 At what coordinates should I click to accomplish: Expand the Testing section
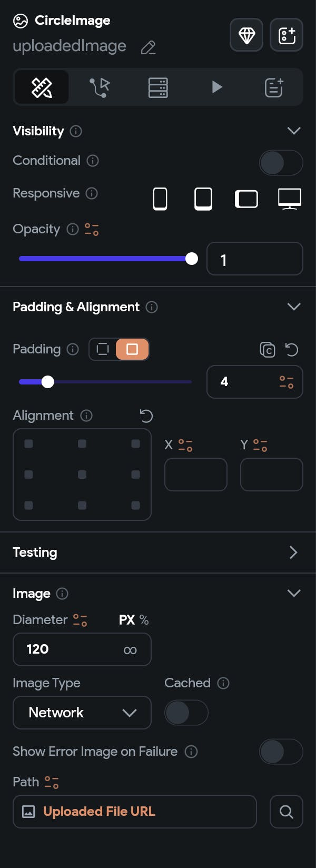(293, 553)
